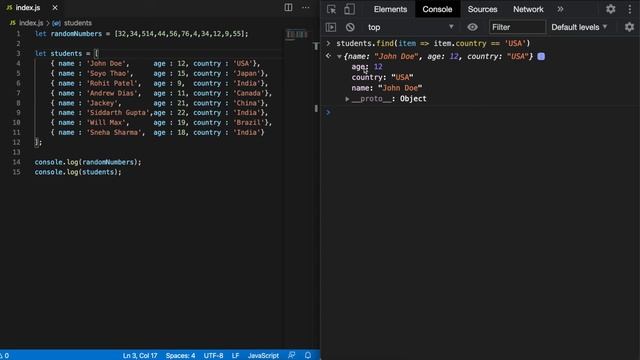The image size is (640, 360).
Task: Click the students.find console command text
Action: (x=433, y=43)
